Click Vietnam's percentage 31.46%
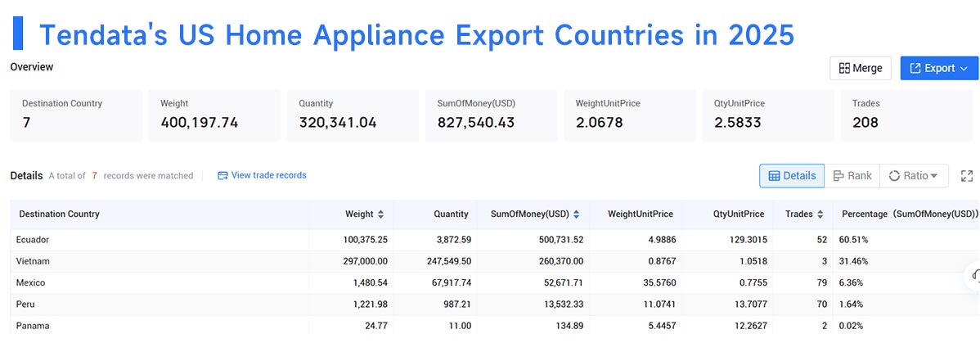Viewport: 980px width, 343px height. [x=855, y=261]
